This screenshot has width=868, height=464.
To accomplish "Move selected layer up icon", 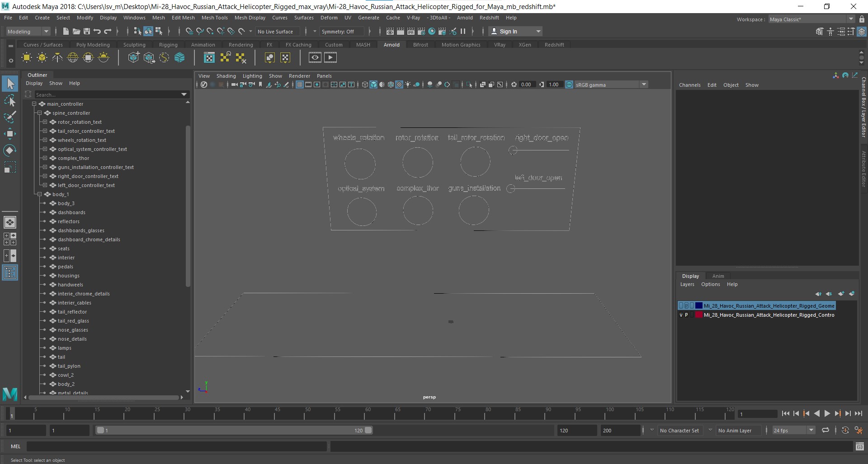I will click(818, 294).
